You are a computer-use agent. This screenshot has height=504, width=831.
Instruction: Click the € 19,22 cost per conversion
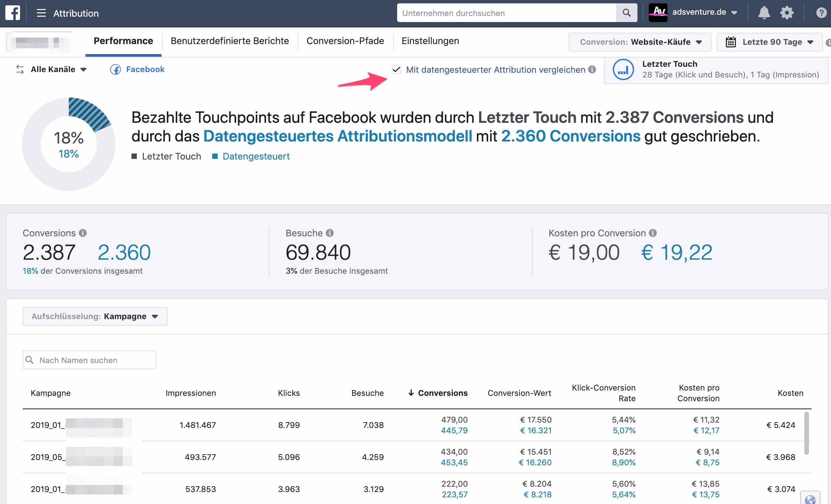pos(676,252)
